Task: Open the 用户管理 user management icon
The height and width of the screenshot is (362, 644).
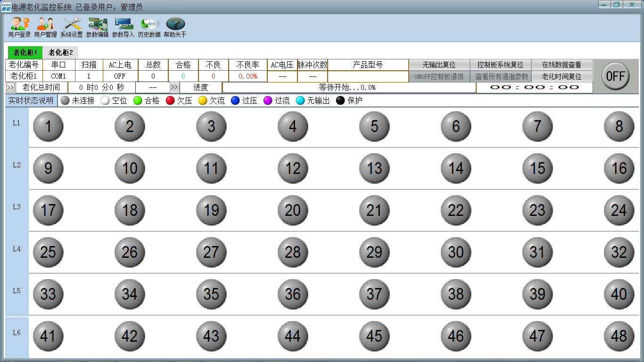Action: click(x=45, y=27)
